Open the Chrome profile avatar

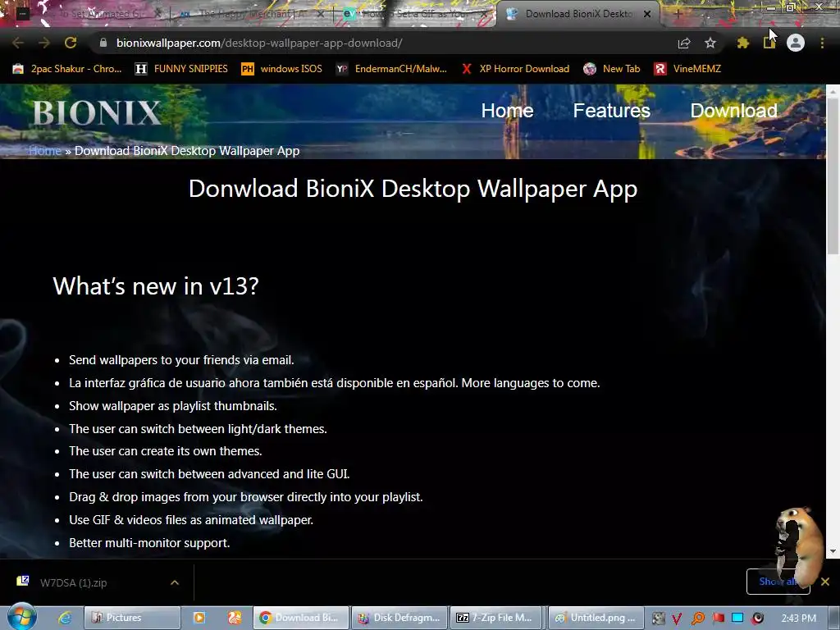coord(796,43)
